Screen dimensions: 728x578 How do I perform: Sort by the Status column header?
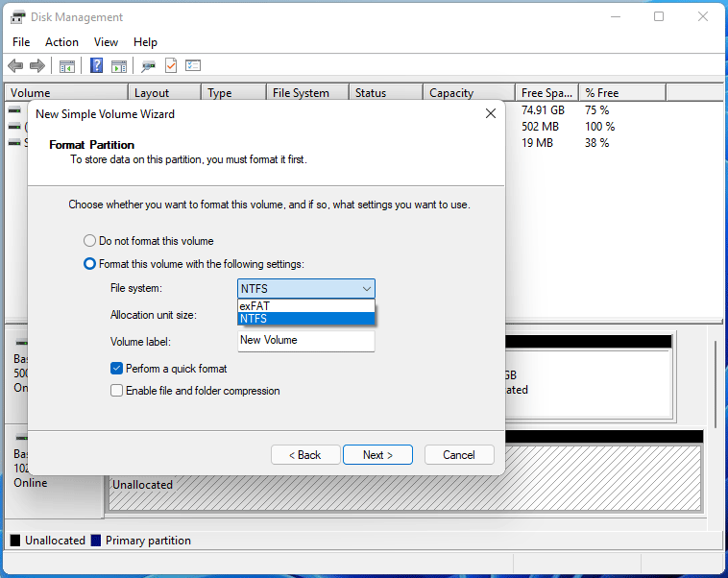click(x=386, y=93)
